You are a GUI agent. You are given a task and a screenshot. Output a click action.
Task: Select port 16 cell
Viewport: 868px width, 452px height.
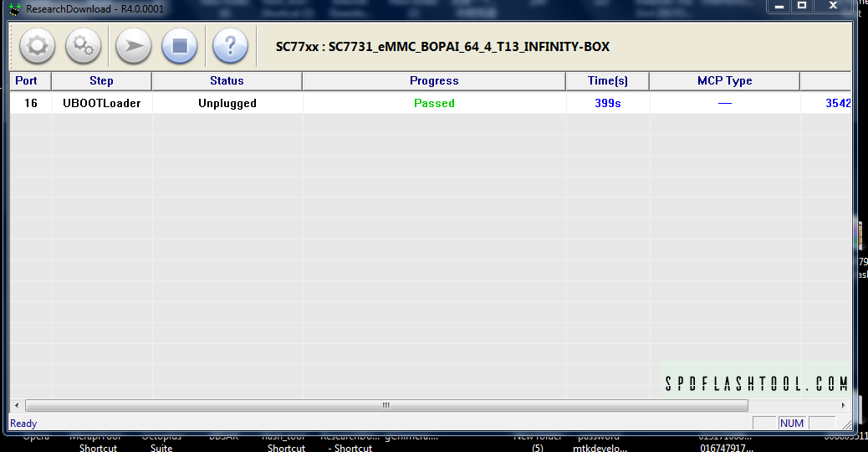coord(31,103)
